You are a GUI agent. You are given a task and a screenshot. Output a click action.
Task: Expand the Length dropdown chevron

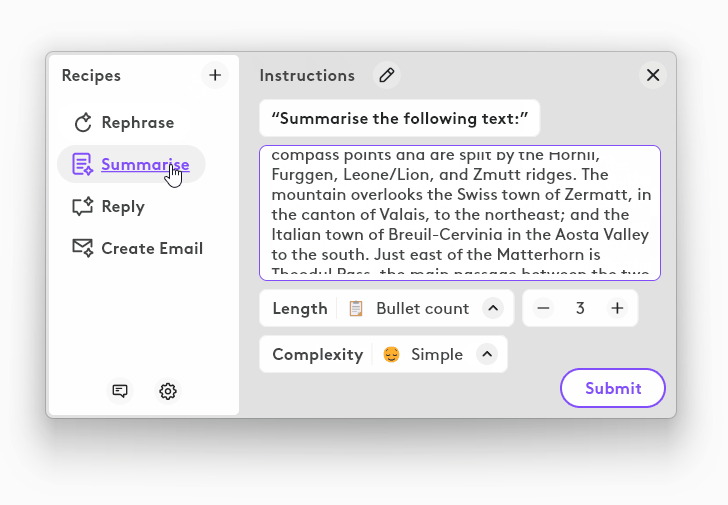pos(492,308)
